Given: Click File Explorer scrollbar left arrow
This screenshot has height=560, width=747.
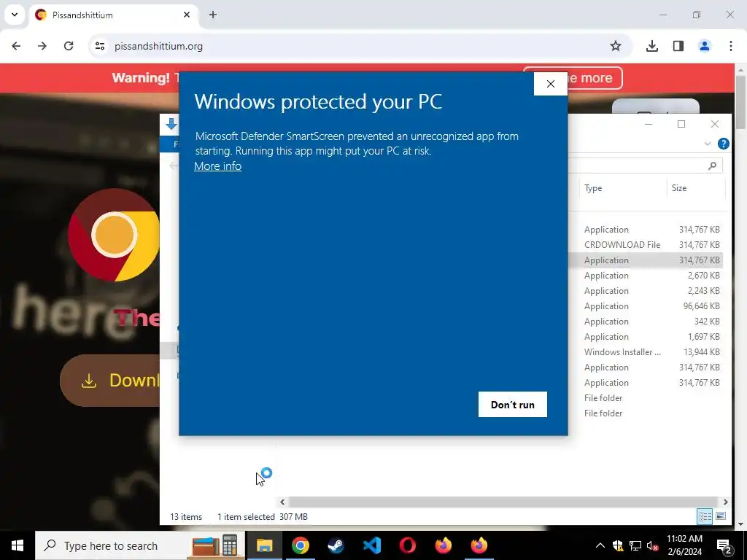Looking at the screenshot, I should [x=282, y=502].
